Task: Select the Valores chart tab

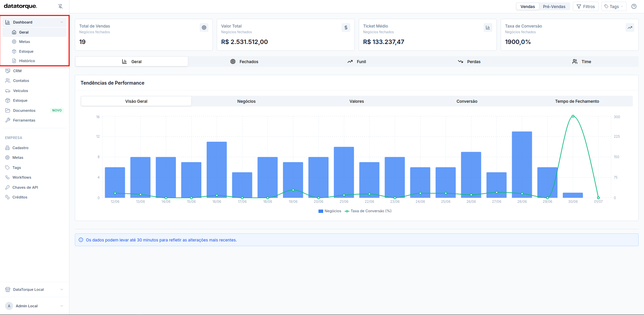Action: [x=357, y=101]
